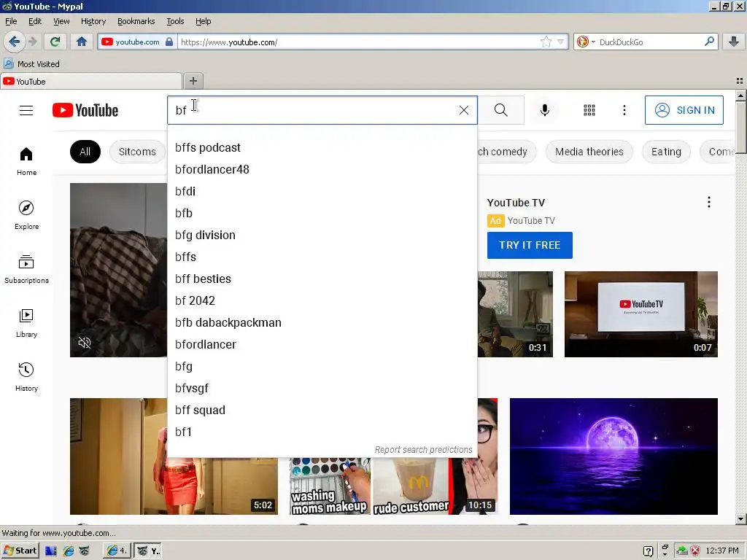Screen dimensions: 747x560
Task: Open the Help menu
Action: click(x=203, y=21)
